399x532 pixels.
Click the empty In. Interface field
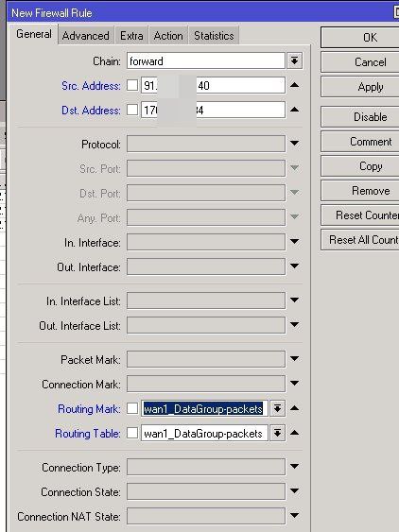tap(206, 242)
